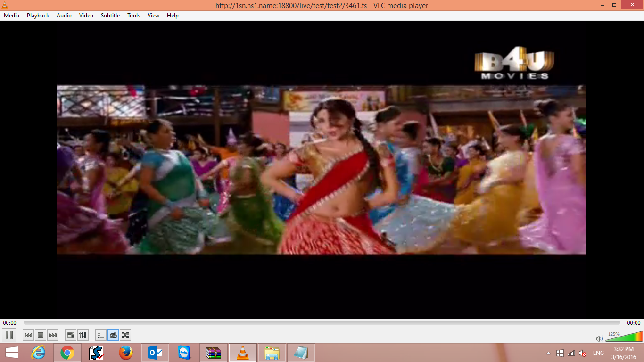644x362 pixels.
Task: Open the Tools menu
Action: click(134, 16)
